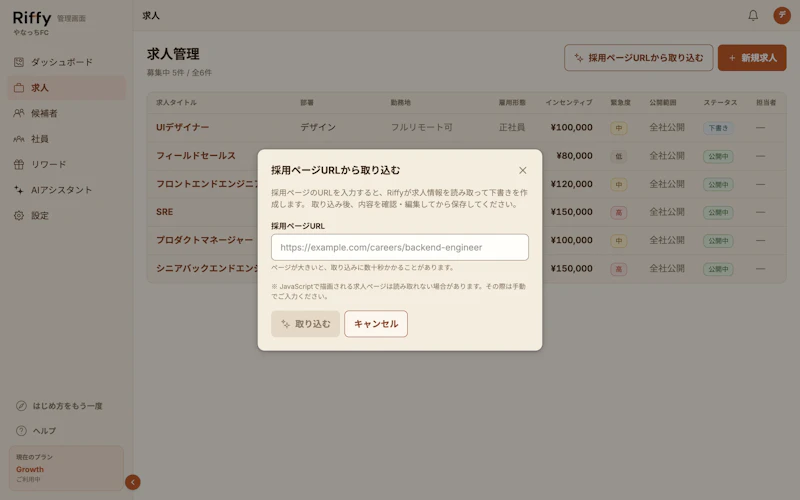The height and width of the screenshot is (500, 800).
Task: Open the プロダクトマネージャー job title
Action: (x=205, y=240)
